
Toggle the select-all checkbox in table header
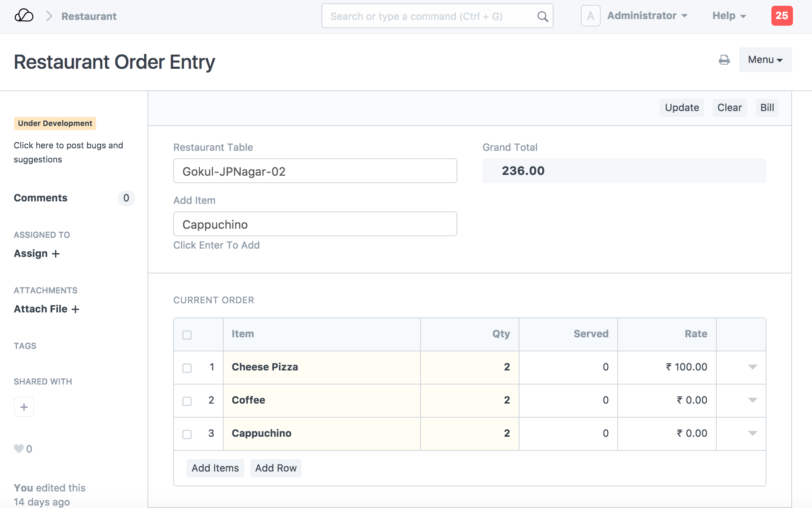pyautogui.click(x=187, y=335)
